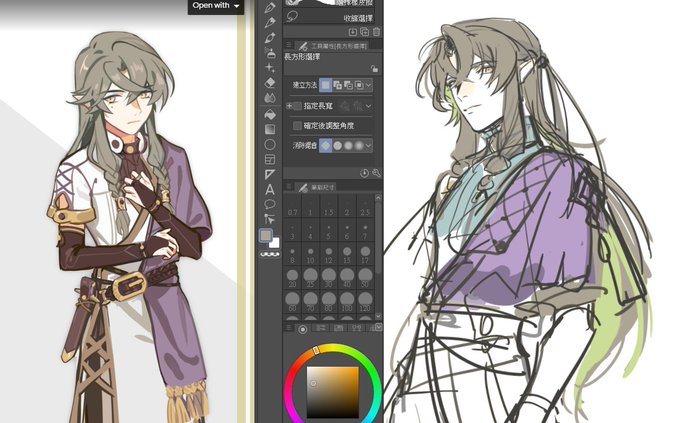Viewport: 680px width, 423px height.
Task: Select subtract from selection mode
Action: 348,85
